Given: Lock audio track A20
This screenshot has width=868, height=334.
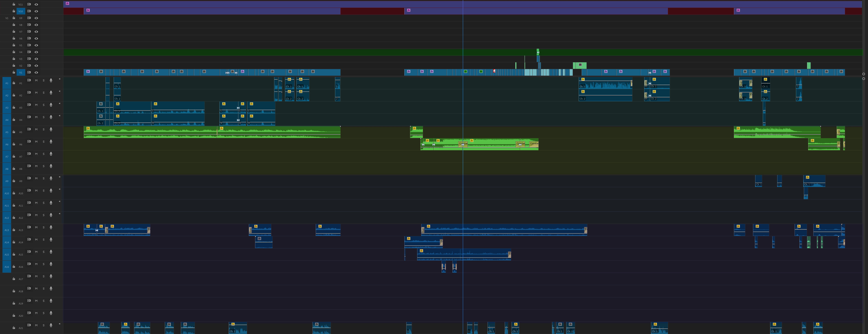Looking at the screenshot, I should [14, 315].
